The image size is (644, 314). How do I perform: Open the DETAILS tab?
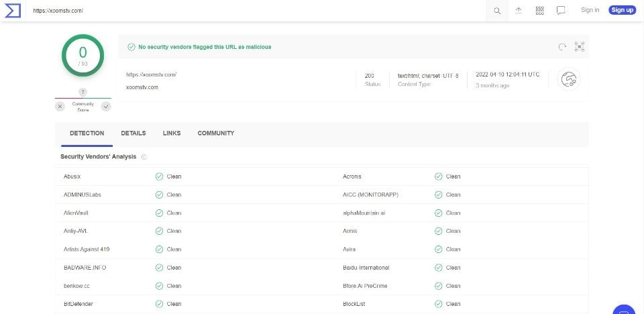coord(133,133)
